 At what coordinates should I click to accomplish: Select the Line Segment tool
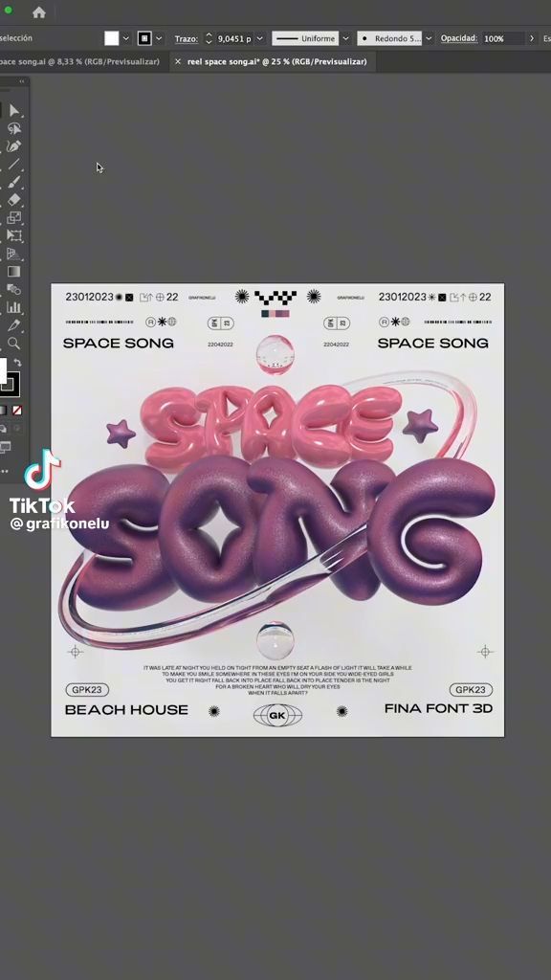13,164
